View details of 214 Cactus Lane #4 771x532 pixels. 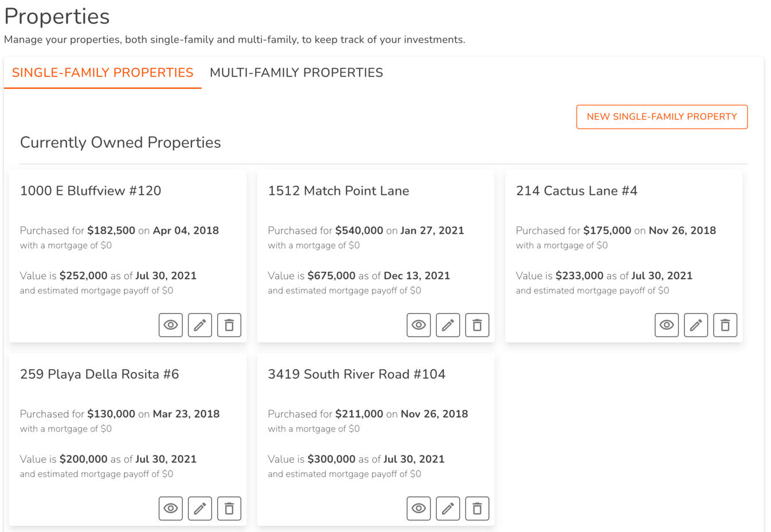[x=667, y=325]
